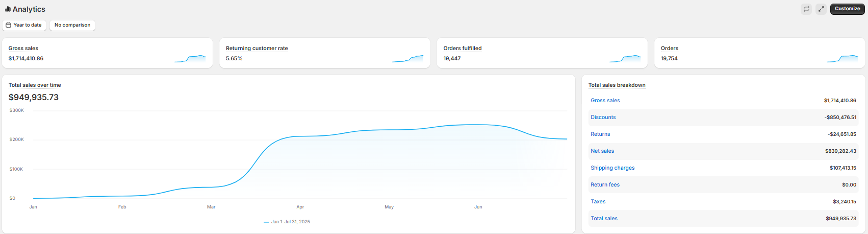The height and width of the screenshot is (234, 868).
Task: Click the Total sales over time heading
Action: click(x=35, y=85)
